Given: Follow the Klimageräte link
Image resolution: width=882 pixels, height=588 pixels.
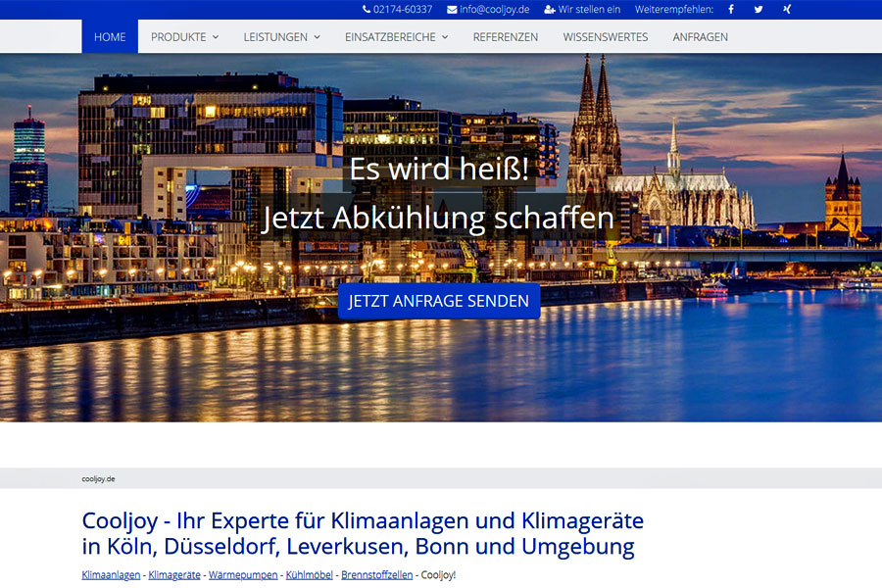Looking at the screenshot, I should point(174,575).
